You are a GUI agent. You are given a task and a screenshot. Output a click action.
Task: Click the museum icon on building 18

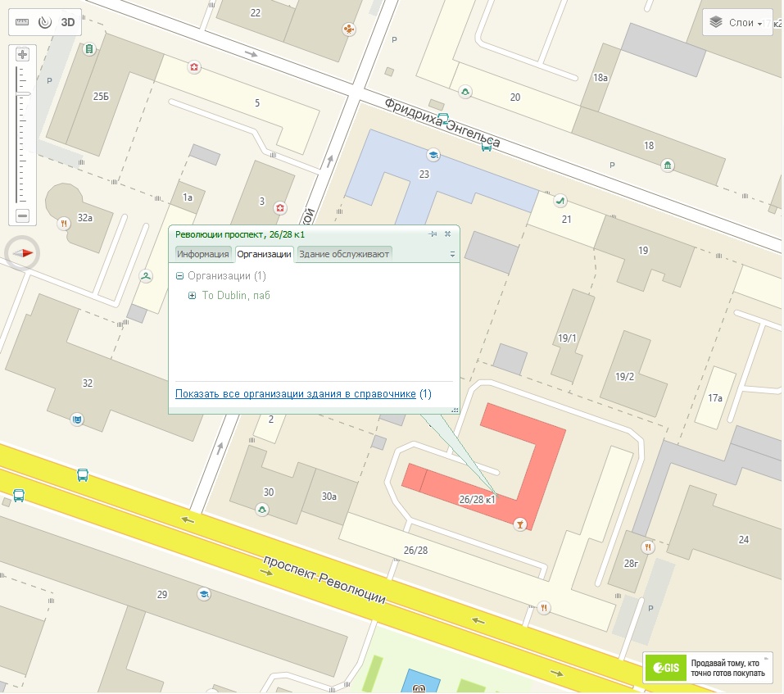pos(668,165)
